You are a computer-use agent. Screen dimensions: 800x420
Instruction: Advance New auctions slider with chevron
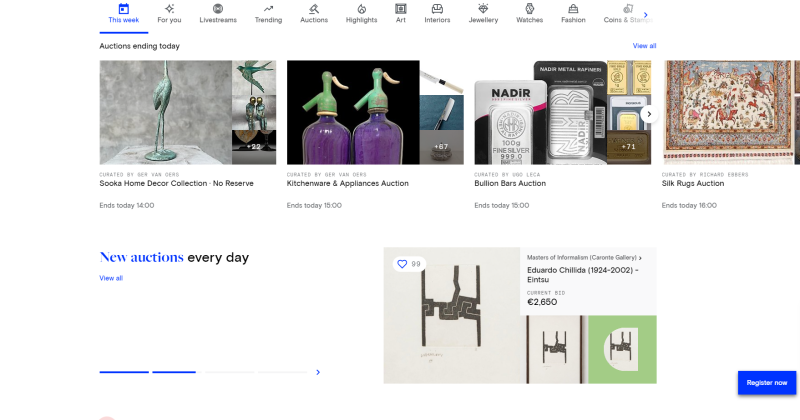[318, 372]
